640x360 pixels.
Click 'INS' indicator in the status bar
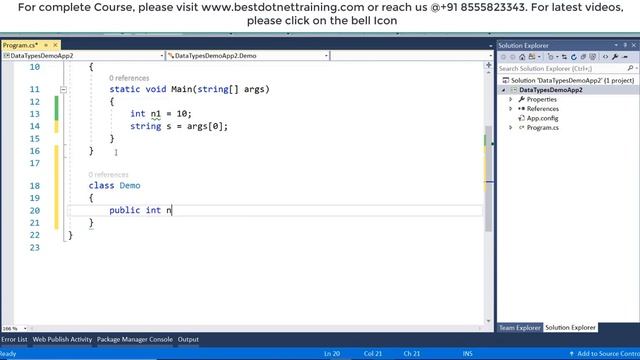point(468,353)
